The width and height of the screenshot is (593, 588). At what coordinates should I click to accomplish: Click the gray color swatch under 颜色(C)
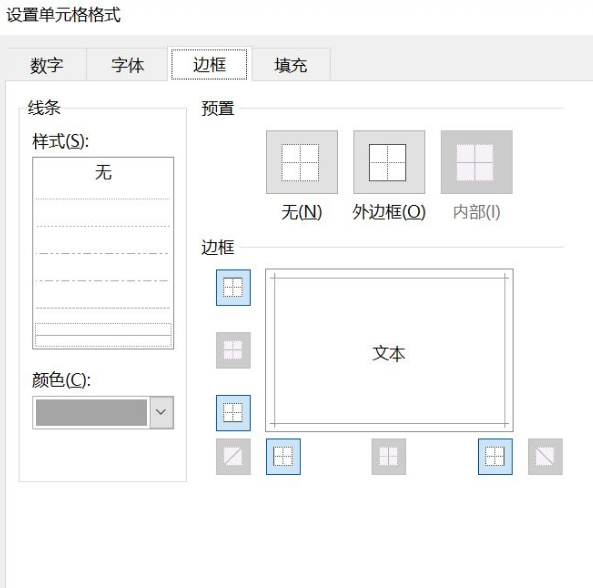tap(91, 412)
